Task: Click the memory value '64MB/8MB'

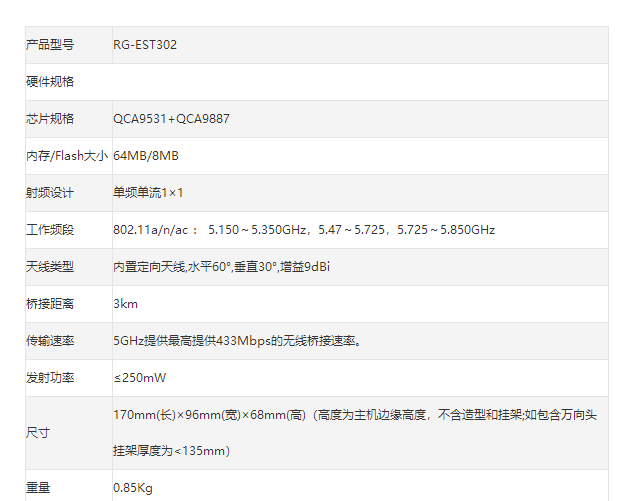Action: click(x=146, y=156)
